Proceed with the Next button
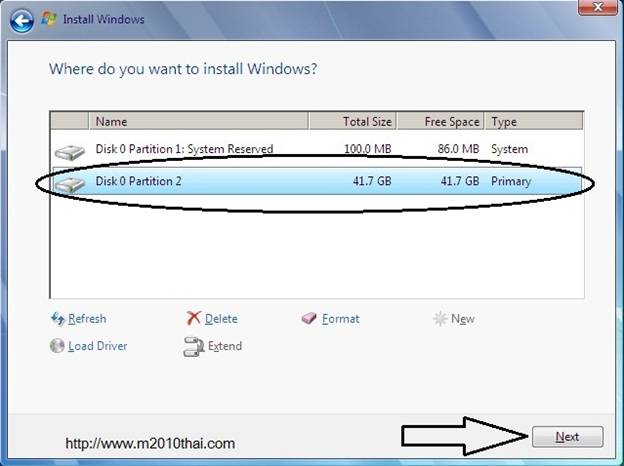This screenshot has height=466, width=624. pos(567,437)
